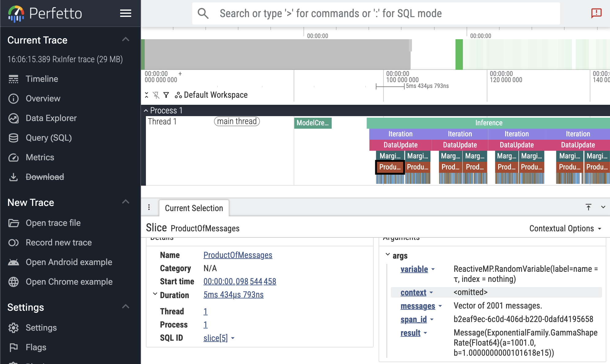Viewport: 610px width, 364px height.
Task: Click the search and command input box
Action: 376,13
